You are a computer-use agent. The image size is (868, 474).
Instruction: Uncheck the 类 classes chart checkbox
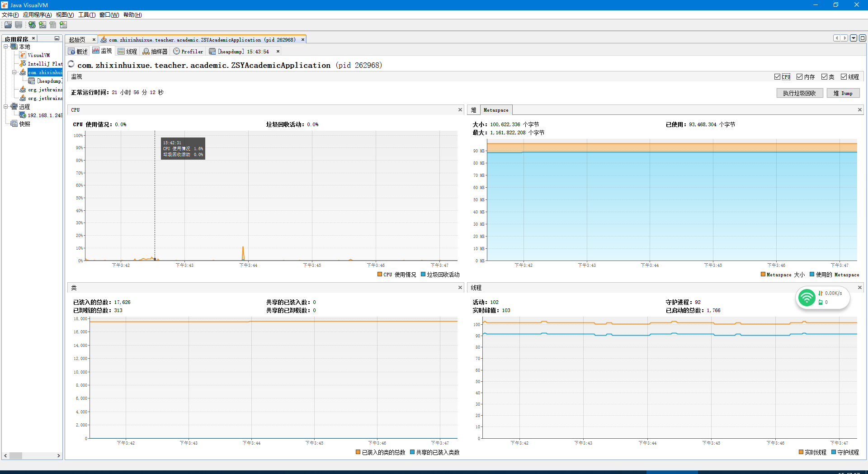pos(825,77)
